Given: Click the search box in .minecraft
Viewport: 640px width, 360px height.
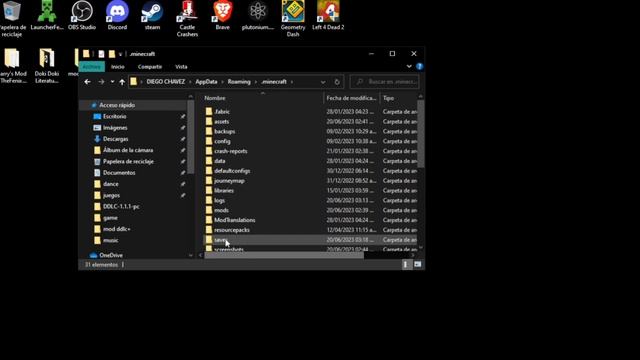Looking at the screenshot, I should click(385, 82).
